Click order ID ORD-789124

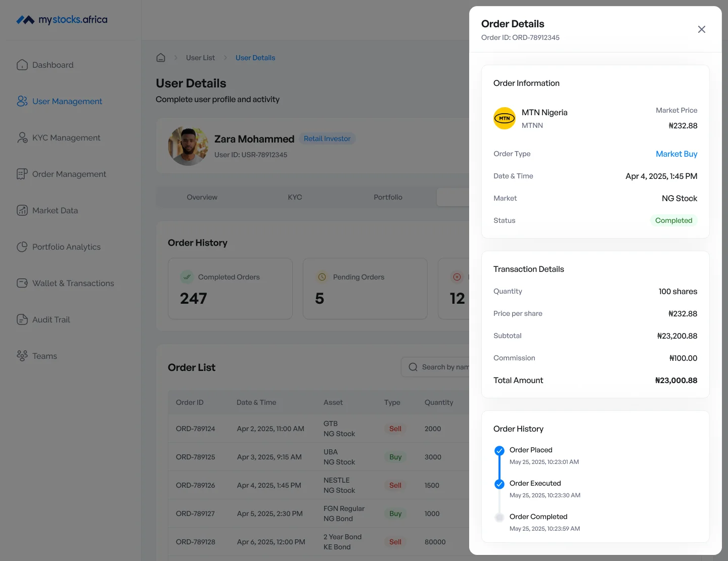[196, 429]
